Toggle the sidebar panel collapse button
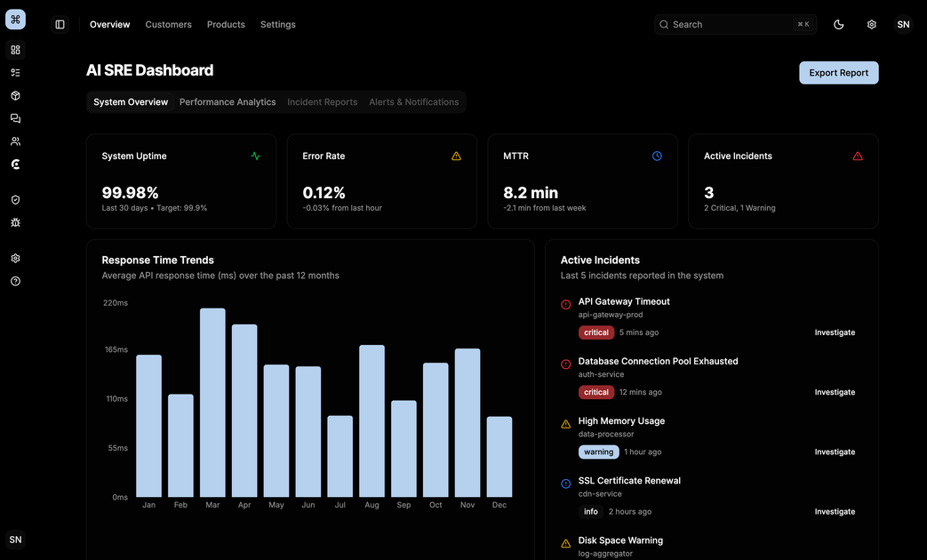927x560 pixels. pyautogui.click(x=60, y=25)
